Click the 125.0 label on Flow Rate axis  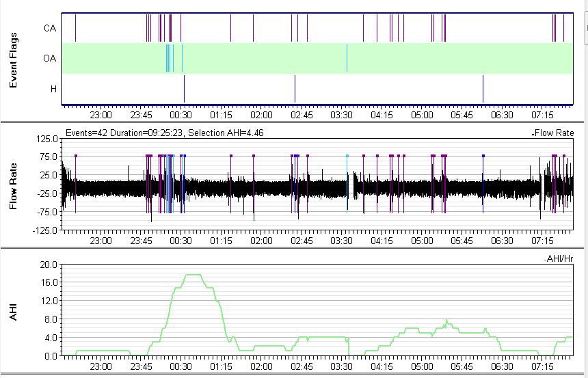click(47, 139)
